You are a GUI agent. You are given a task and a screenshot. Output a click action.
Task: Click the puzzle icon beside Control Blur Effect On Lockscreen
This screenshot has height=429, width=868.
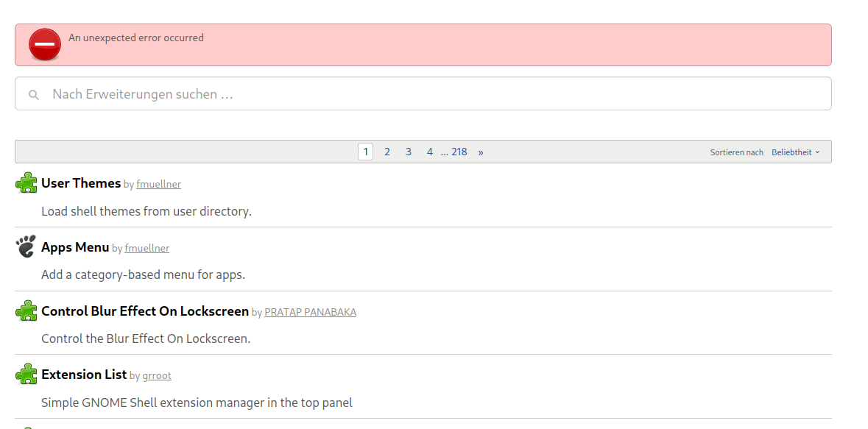pyautogui.click(x=27, y=311)
